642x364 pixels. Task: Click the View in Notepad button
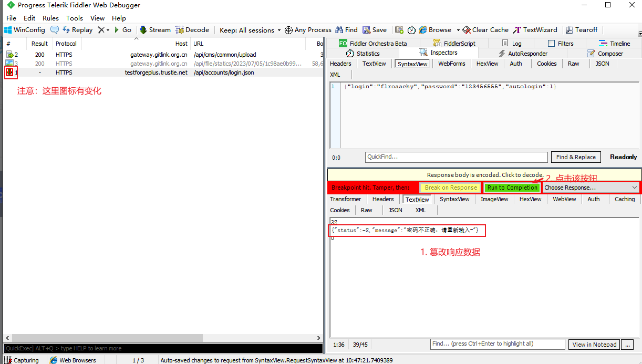(594, 345)
